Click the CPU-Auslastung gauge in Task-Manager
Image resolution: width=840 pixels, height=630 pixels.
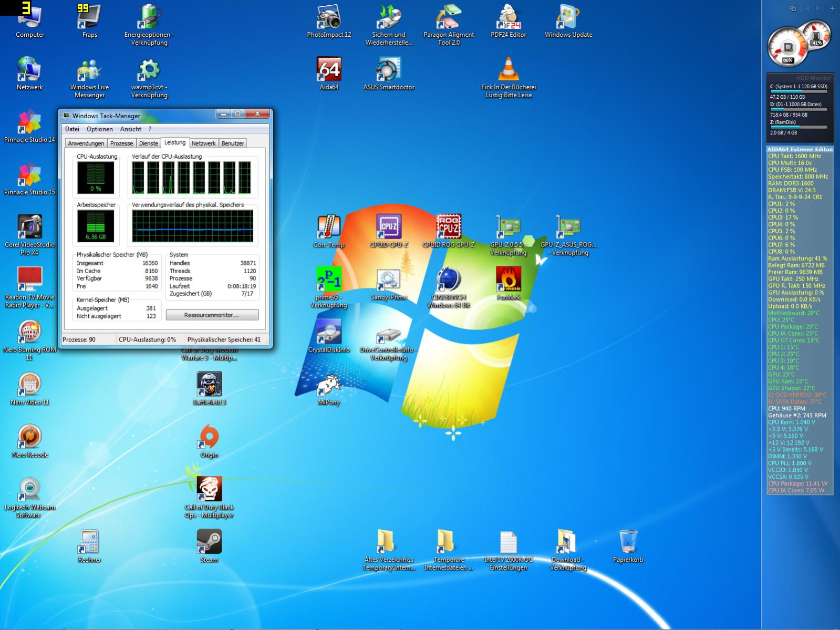pos(96,178)
